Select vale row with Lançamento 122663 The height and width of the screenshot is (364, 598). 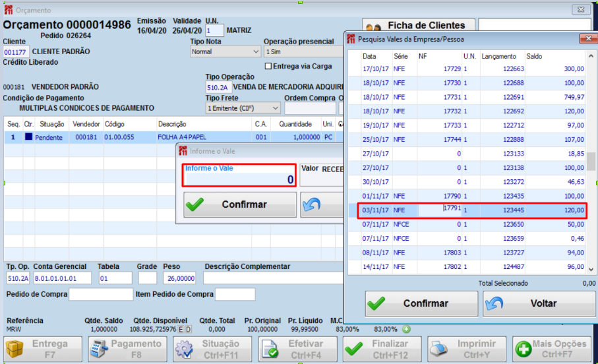pyautogui.click(x=467, y=69)
